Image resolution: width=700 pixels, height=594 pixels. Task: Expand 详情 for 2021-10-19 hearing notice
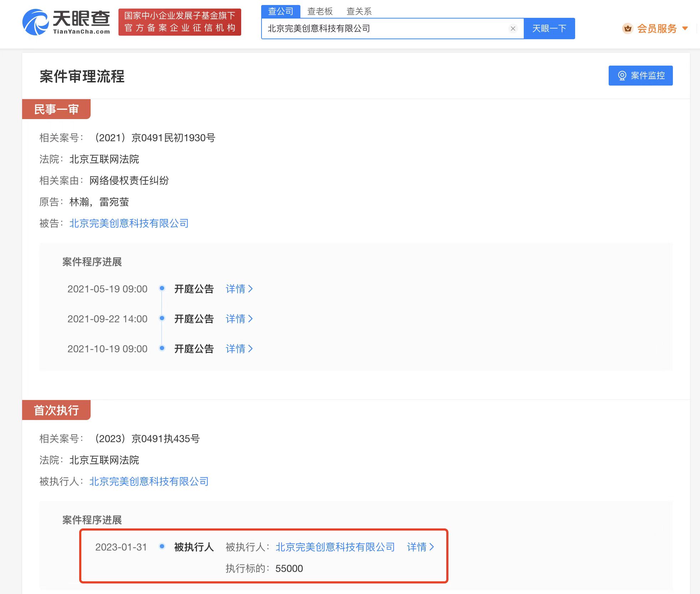click(239, 349)
